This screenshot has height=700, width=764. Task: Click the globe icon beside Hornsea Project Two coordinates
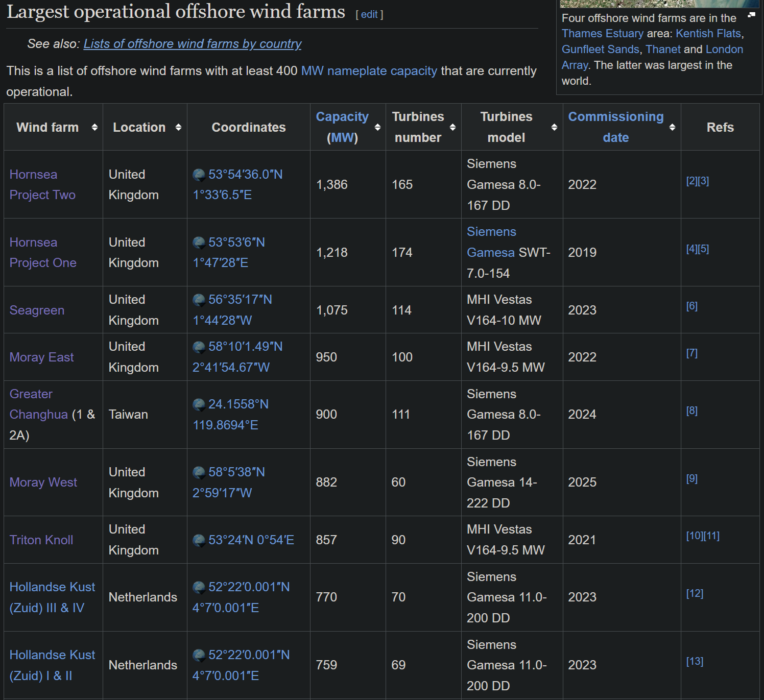(x=199, y=175)
